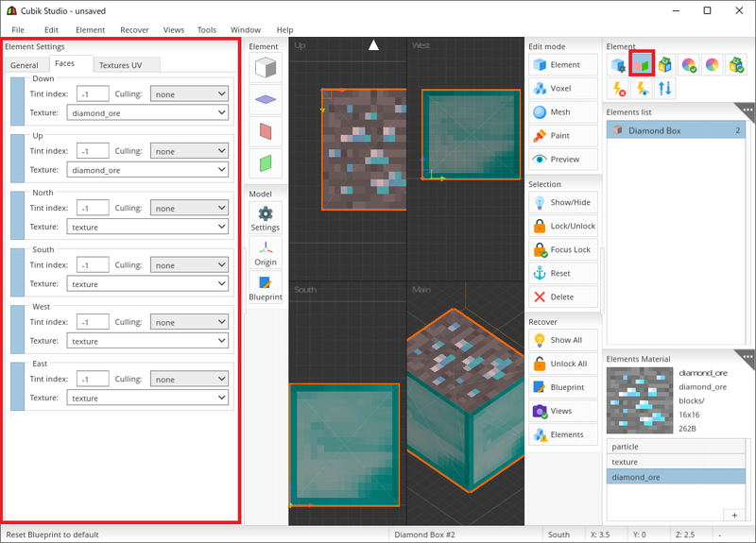Image resolution: width=756 pixels, height=543 pixels.
Task: Open Preview edit mode
Action: click(563, 159)
